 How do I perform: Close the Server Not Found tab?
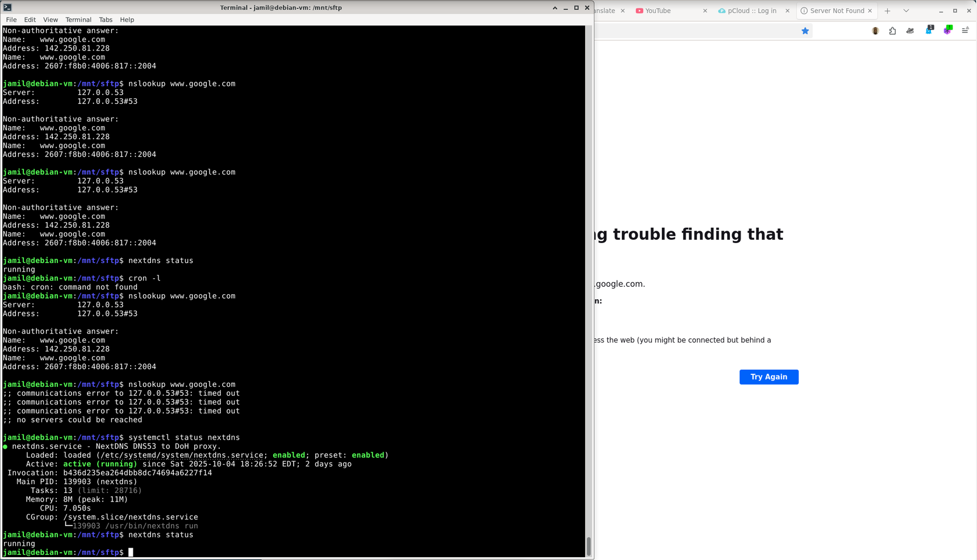click(x=870, y=11)
